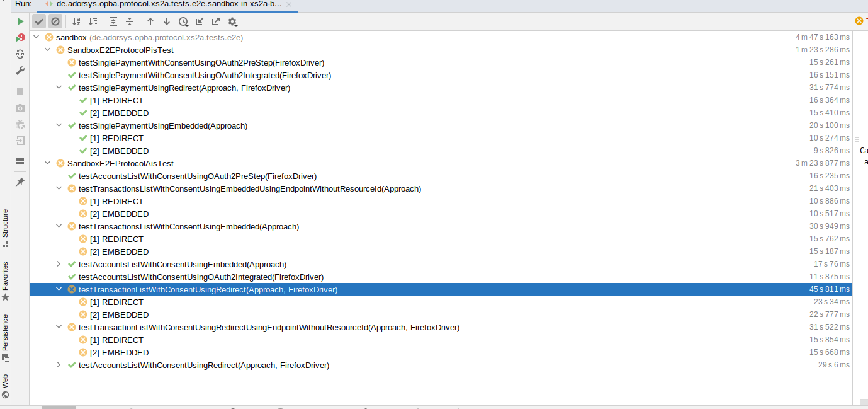
Task: Click the failed icon beside testSinglePaymentWithConsentUsingOAuth2PreStep
Action: point(72,63)
